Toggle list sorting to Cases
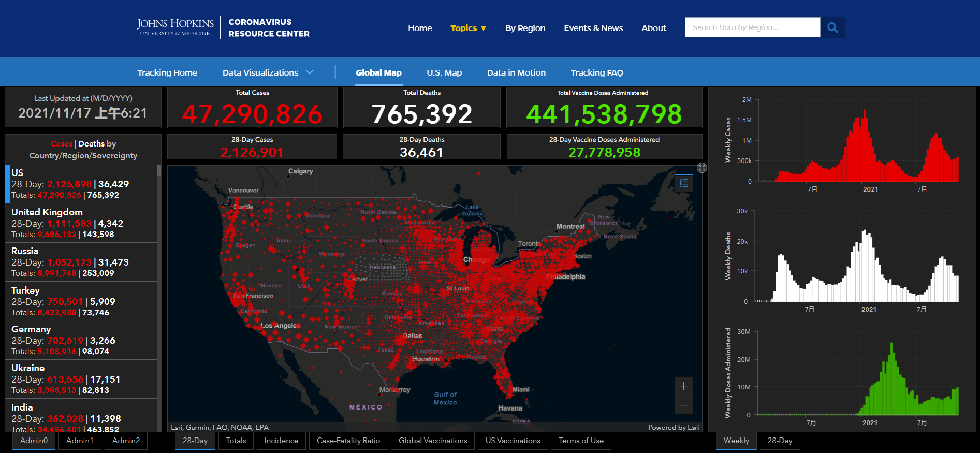This screenshot has width=980, height=453. point(62,144)
